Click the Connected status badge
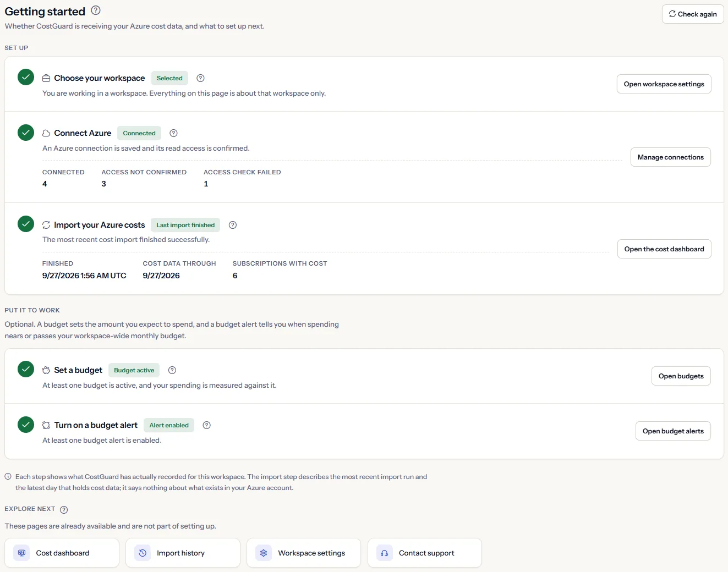The width and height of the screenshot is (728, 572). (x=139, y=133)
